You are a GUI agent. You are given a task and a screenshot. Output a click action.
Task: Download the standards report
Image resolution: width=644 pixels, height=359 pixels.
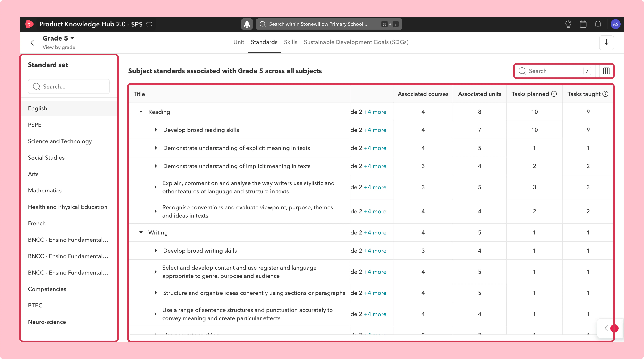point(606,43)
